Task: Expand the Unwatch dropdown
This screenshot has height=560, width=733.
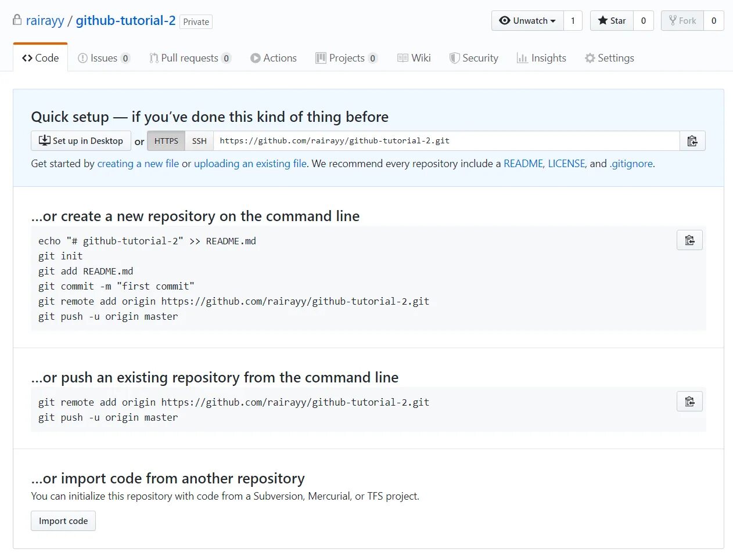Action: pyautogui.click(x=528, y=21)
